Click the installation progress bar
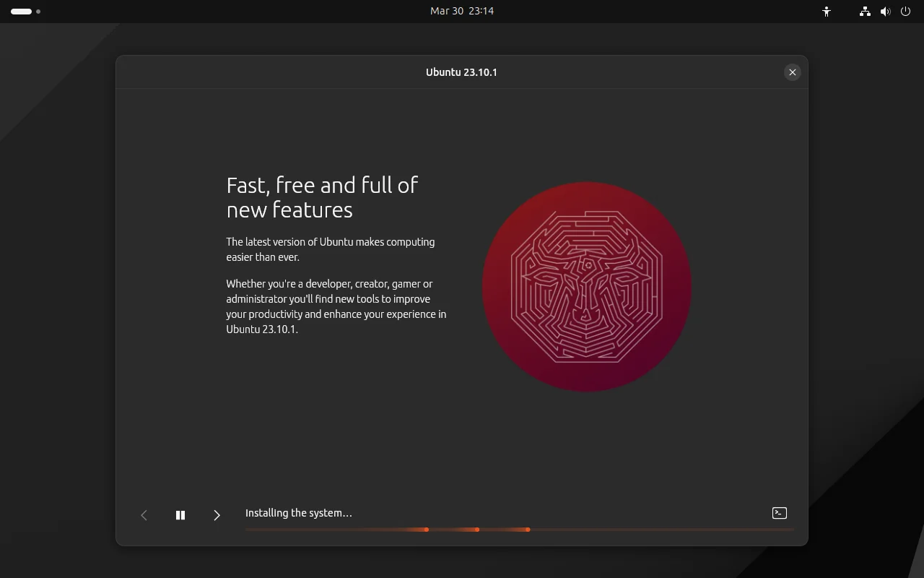The height and width of the screenshot is (578, 924). tap(518, 530)
